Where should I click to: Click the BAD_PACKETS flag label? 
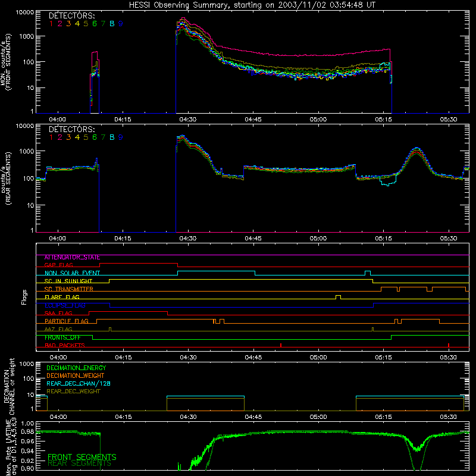[65, 345]
